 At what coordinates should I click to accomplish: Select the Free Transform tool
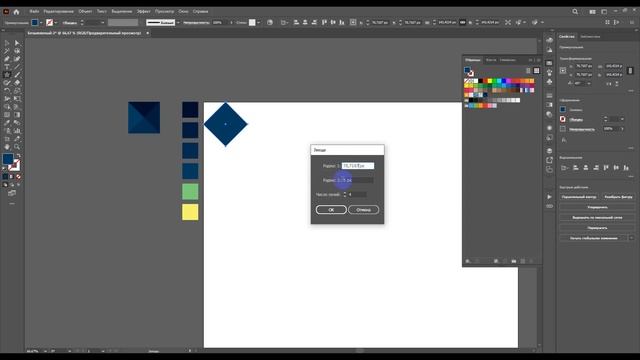(17, 99)
